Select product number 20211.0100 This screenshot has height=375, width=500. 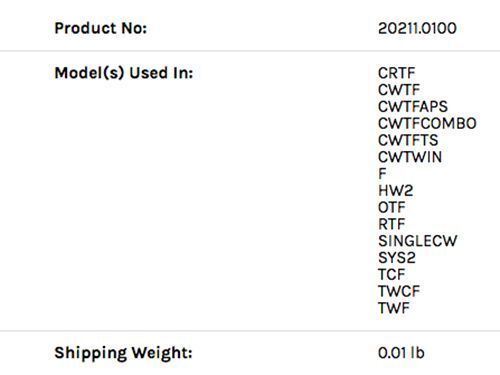417,28
